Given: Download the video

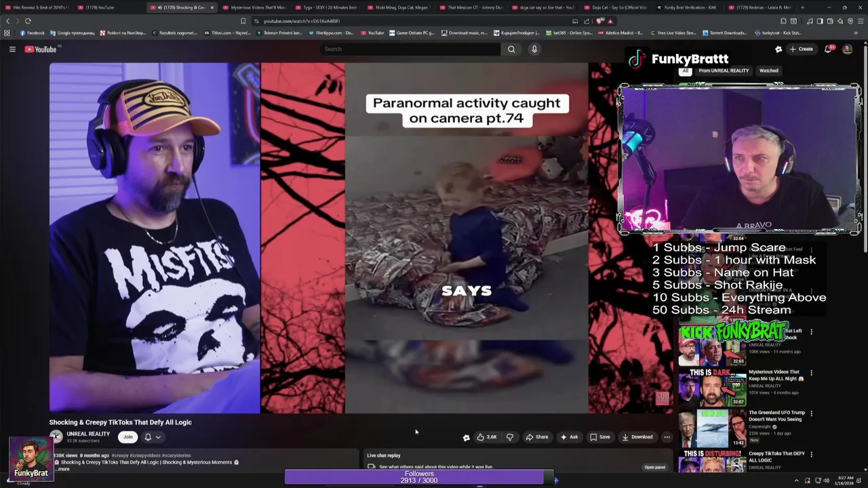Looking at the screenshot, I should (637, 437).
